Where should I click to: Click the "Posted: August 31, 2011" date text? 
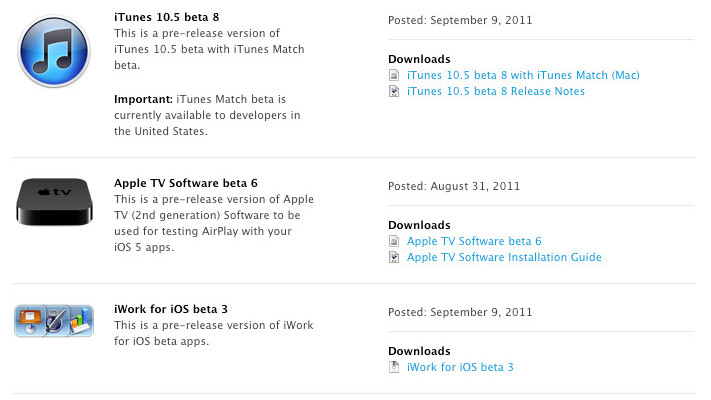tap(453, 186)
